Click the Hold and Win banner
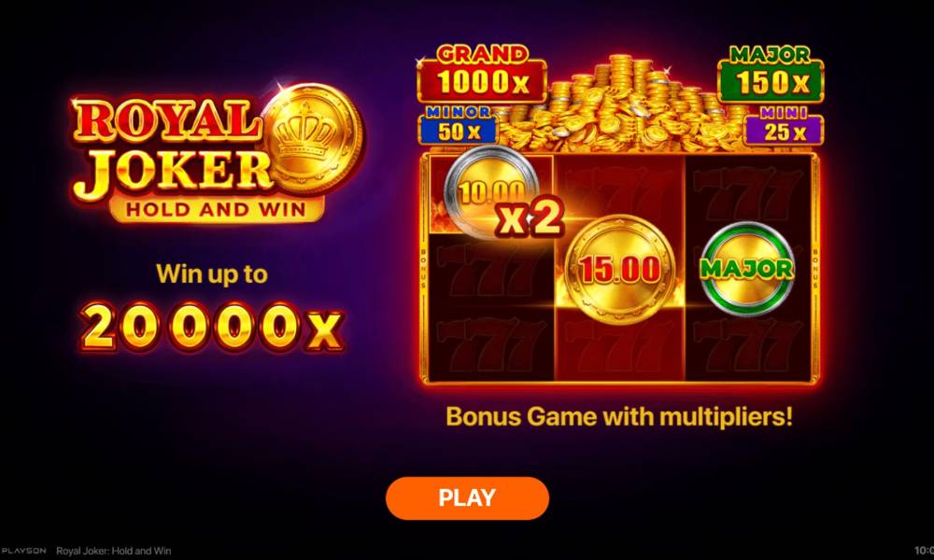934x560 pixels. (x=217, y=209)
